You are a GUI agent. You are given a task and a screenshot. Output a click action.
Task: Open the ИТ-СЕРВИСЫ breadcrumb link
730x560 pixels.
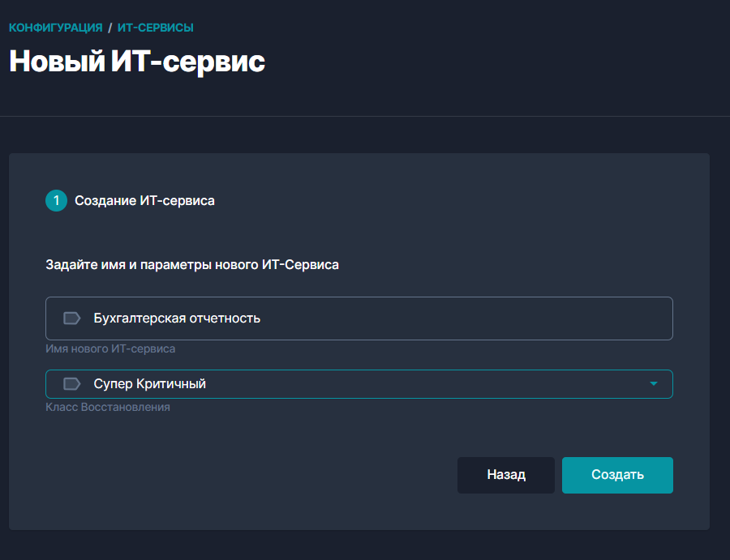(155, 28)
